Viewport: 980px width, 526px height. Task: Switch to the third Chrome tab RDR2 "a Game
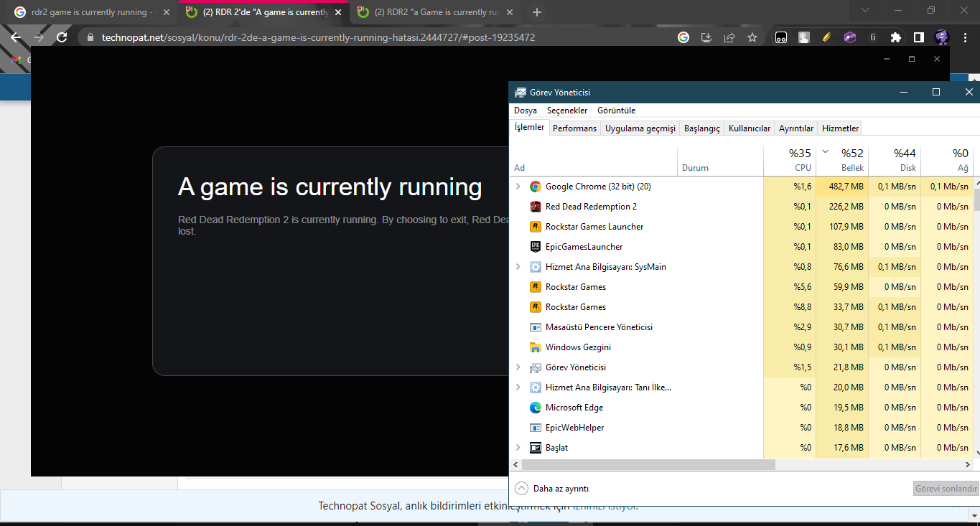point(436,12)
